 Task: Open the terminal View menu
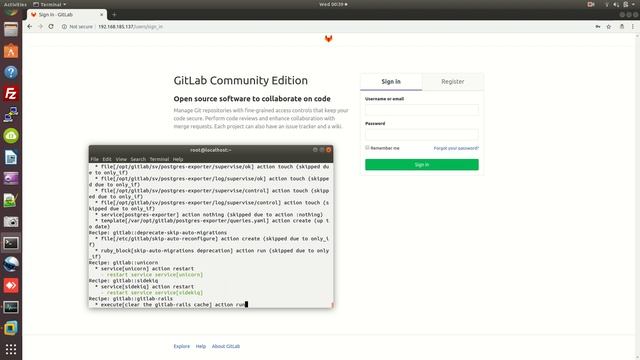coord(121,159)
